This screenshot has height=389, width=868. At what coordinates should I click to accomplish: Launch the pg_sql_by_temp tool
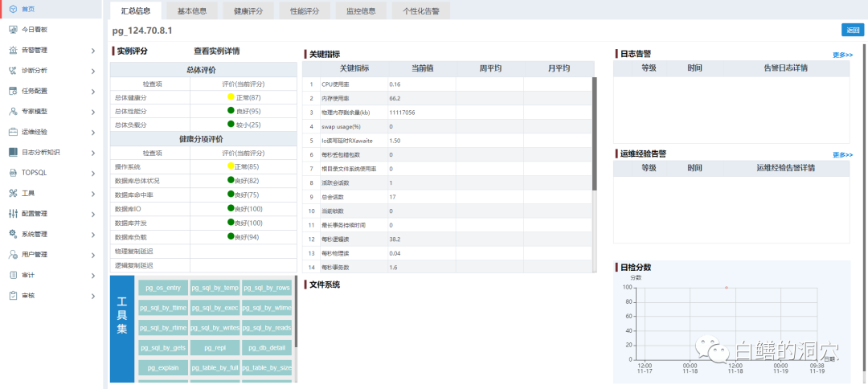click(215, 288)
